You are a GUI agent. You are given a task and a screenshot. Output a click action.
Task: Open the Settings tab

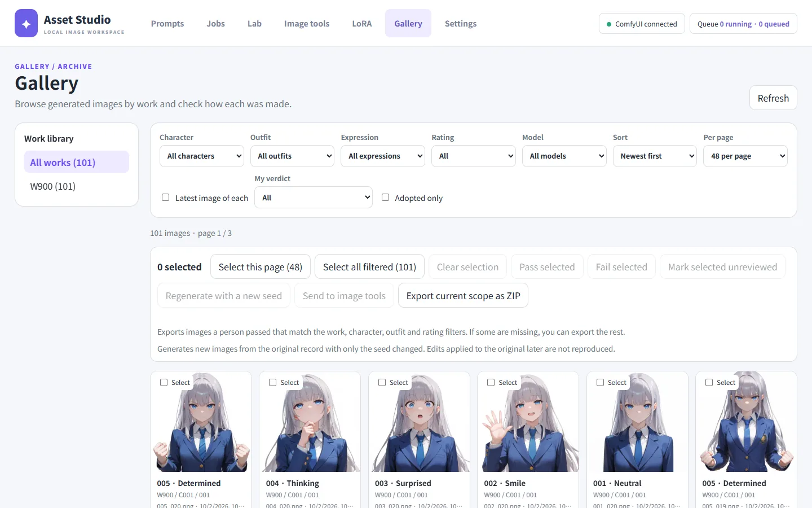pos(461,23)
